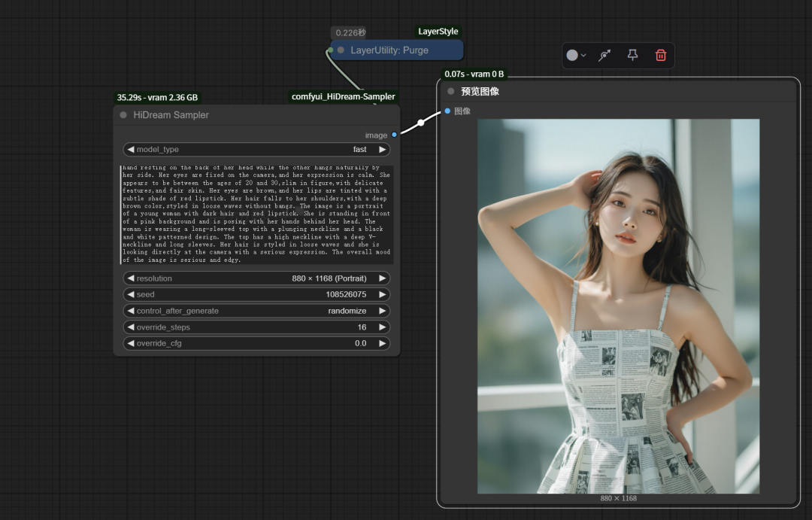
Task: Collapse the 预览图像 preview node
Action: pyautogui.click(x=451, y=91)
